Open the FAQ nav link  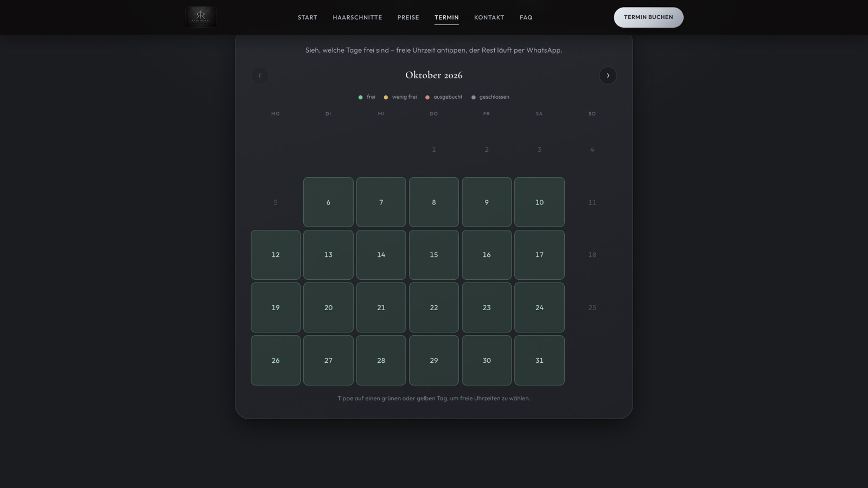[x=526, y=17]
